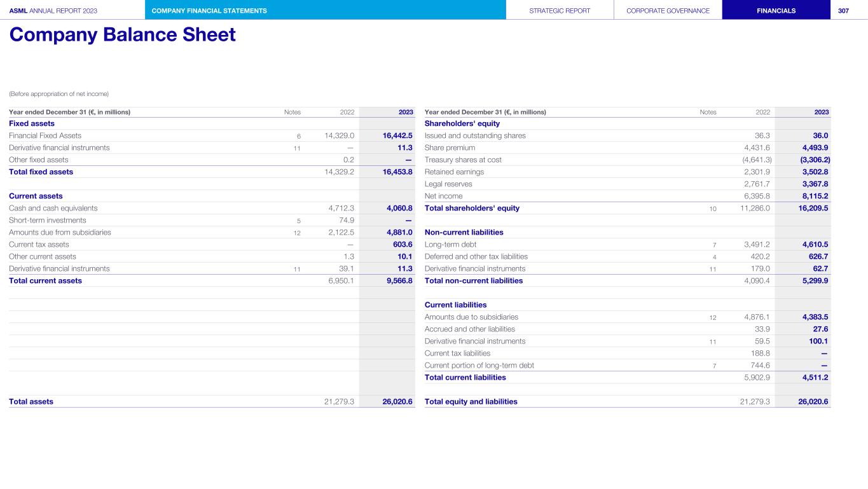Click note 10 beside Total shareholders' equity

click(712, 209)
